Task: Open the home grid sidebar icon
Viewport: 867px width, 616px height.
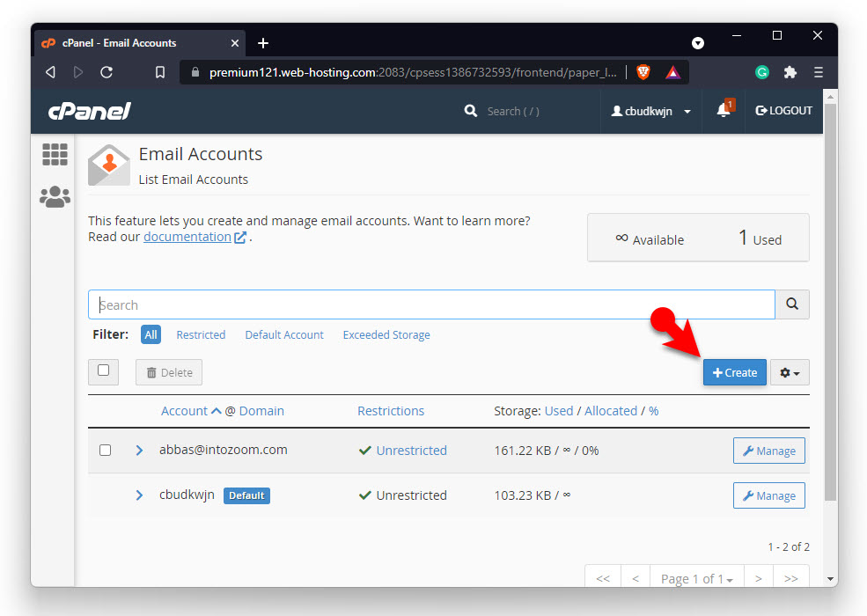Action: (55, 154)
